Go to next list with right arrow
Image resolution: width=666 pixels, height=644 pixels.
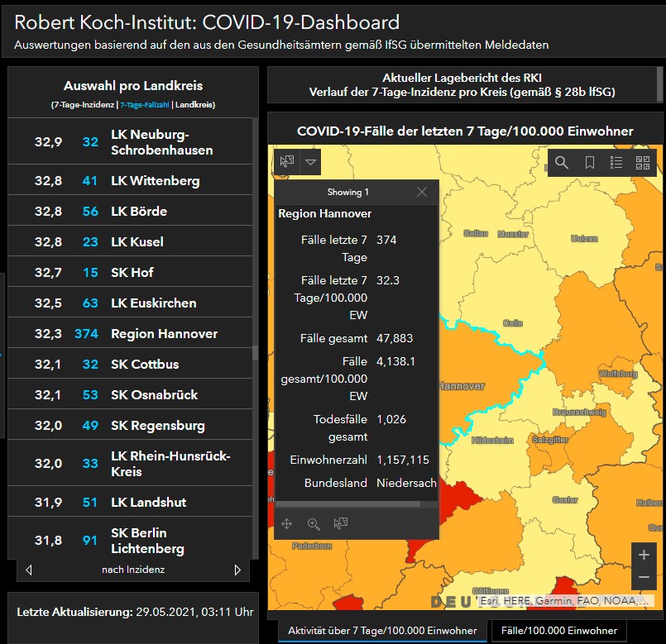pyautogui.click(x=237, y=570)
